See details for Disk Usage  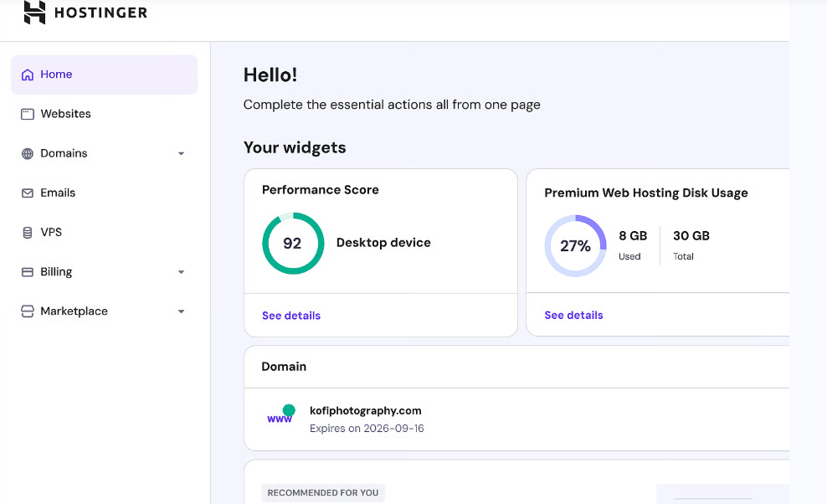[x=574, y=315]
